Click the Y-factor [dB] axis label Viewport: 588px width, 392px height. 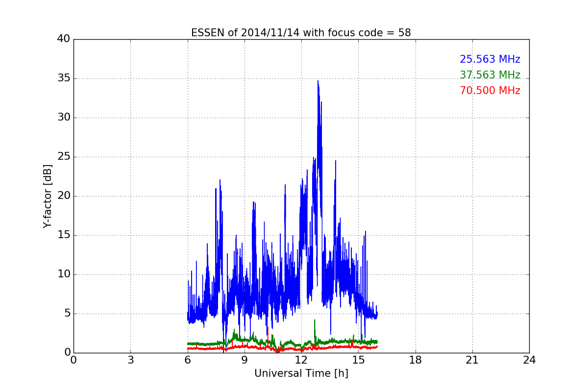(48, 196)
